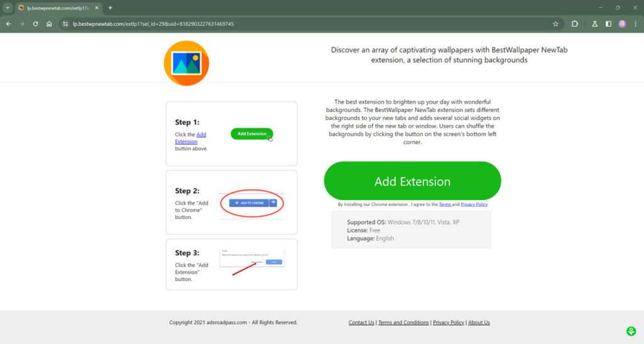Viewport: 644px width, 344px height.
Task: Open the Privacy Policy link below Add Extension
Action: coord(474,204)
